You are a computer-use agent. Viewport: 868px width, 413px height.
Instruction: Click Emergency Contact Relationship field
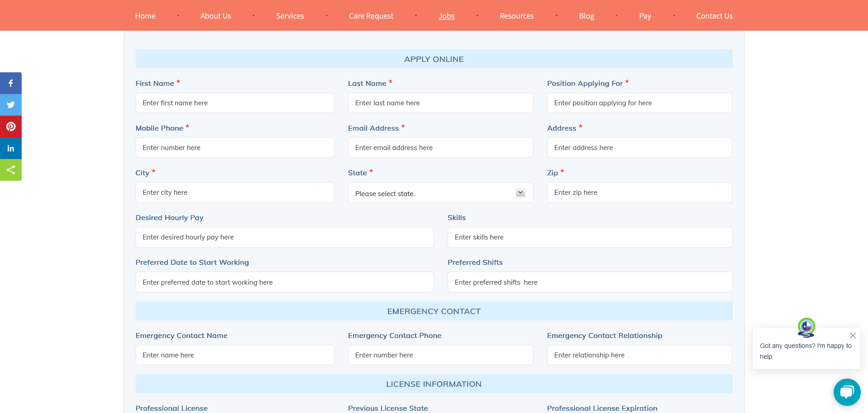click(x=639, y=355)
